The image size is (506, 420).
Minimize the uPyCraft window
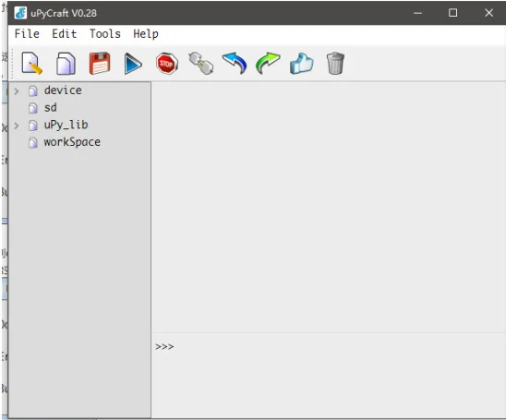418,13
